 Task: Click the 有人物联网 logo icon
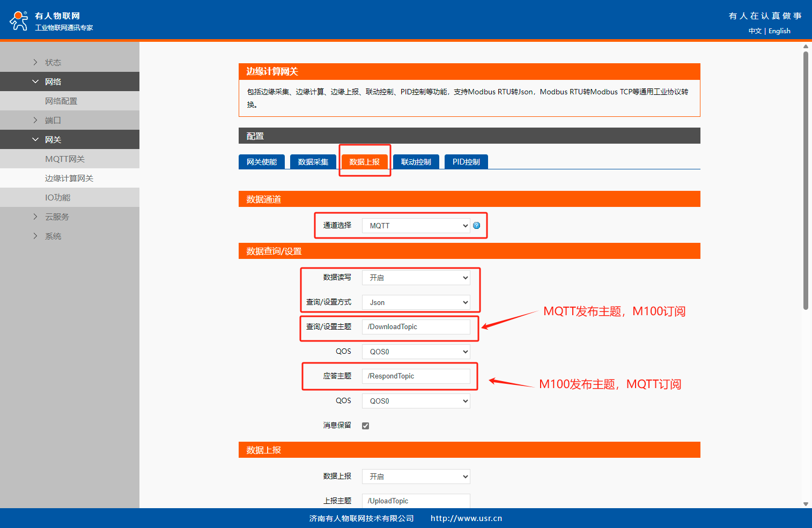tap(19, 21)
